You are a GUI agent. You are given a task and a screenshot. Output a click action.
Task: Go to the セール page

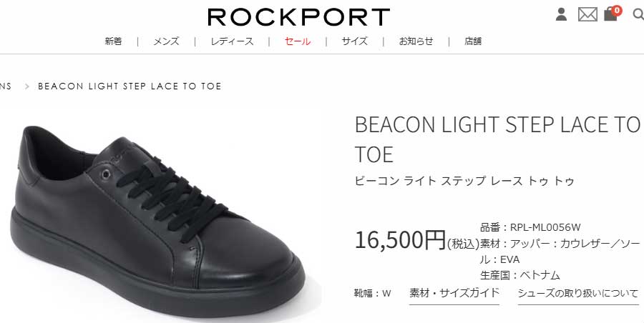pos(298,41)
